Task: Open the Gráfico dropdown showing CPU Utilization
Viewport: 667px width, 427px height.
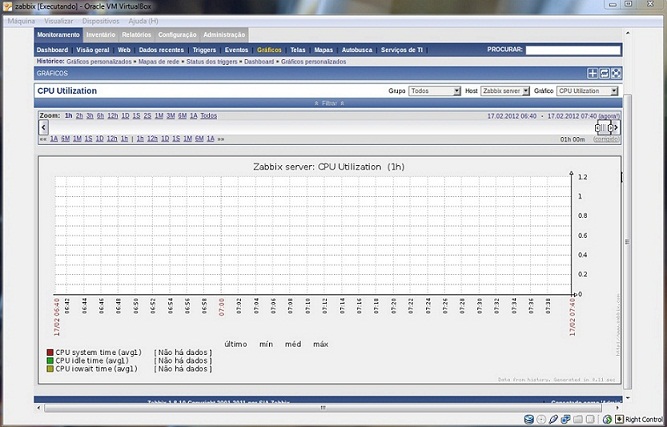Action: (587, 91)
